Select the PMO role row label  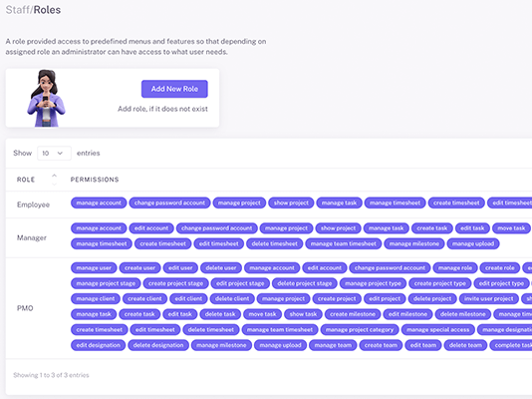pos(25,308)
